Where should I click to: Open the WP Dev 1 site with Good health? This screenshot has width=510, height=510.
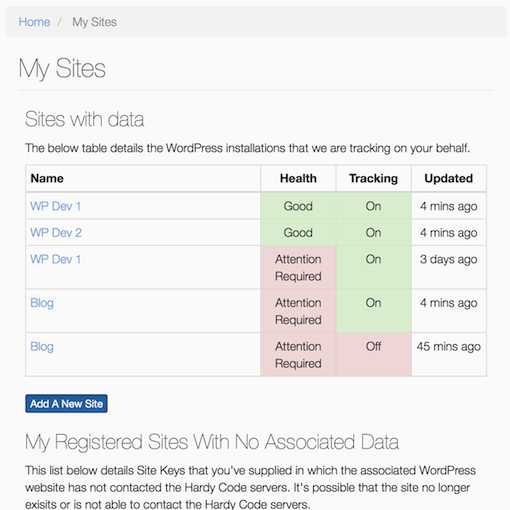pyautogui.click(x=55, y=206)
